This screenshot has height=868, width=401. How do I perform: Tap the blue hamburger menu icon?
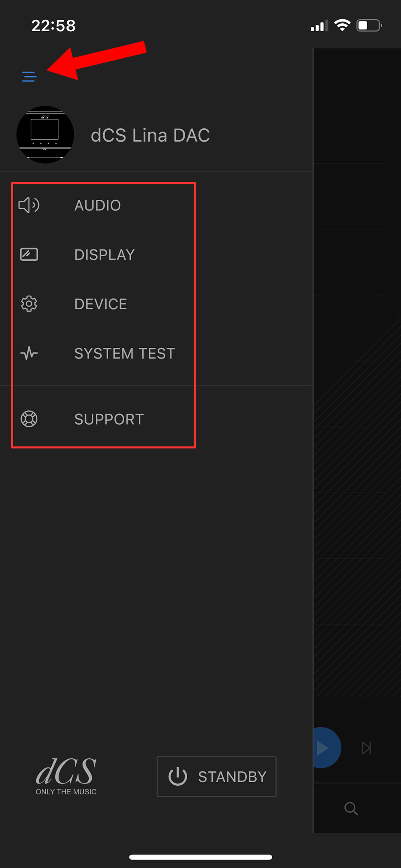[x=29, y=76]
